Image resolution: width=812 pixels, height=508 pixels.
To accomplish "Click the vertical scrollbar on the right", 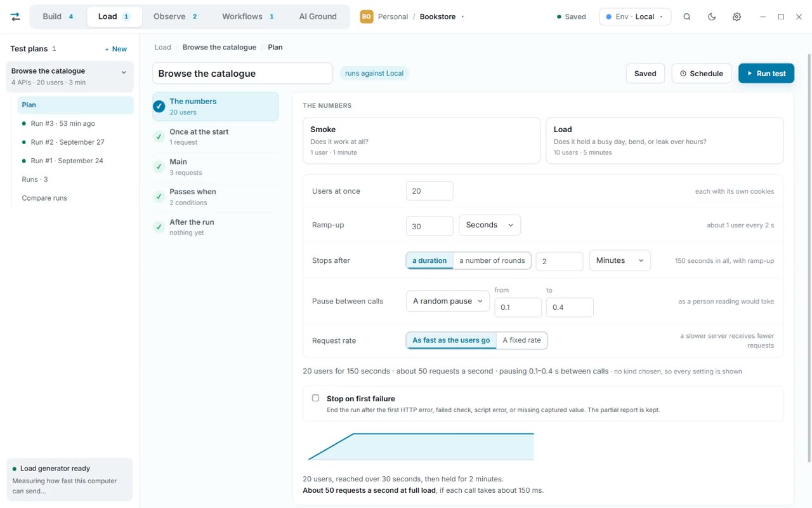I will click(809, 257).
